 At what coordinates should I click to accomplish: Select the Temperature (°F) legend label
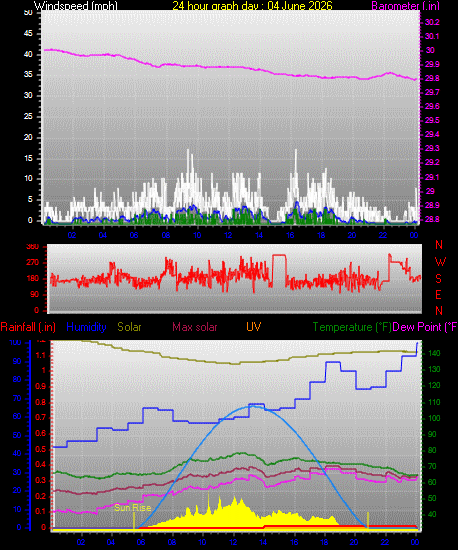[x=352, y=327]
